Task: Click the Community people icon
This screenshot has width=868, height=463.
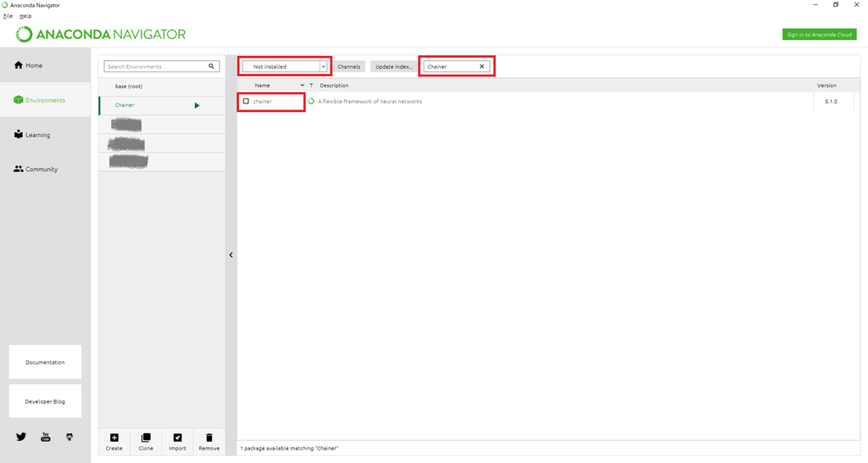Action: click(x=19, y=169)
